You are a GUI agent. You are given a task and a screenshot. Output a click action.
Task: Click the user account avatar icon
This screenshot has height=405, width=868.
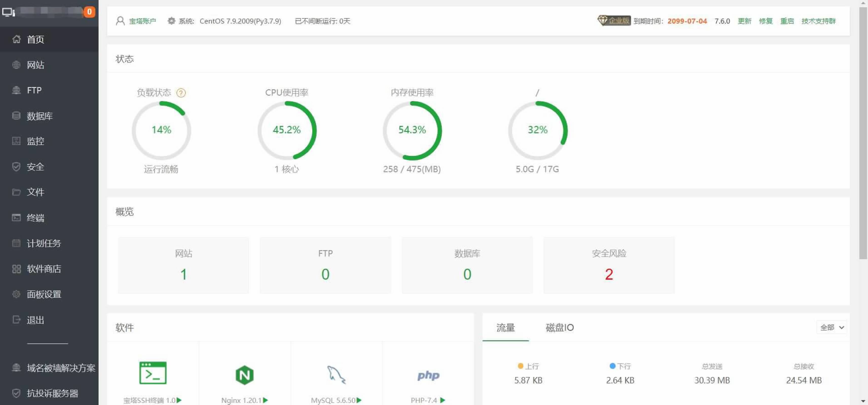point(120,21)
